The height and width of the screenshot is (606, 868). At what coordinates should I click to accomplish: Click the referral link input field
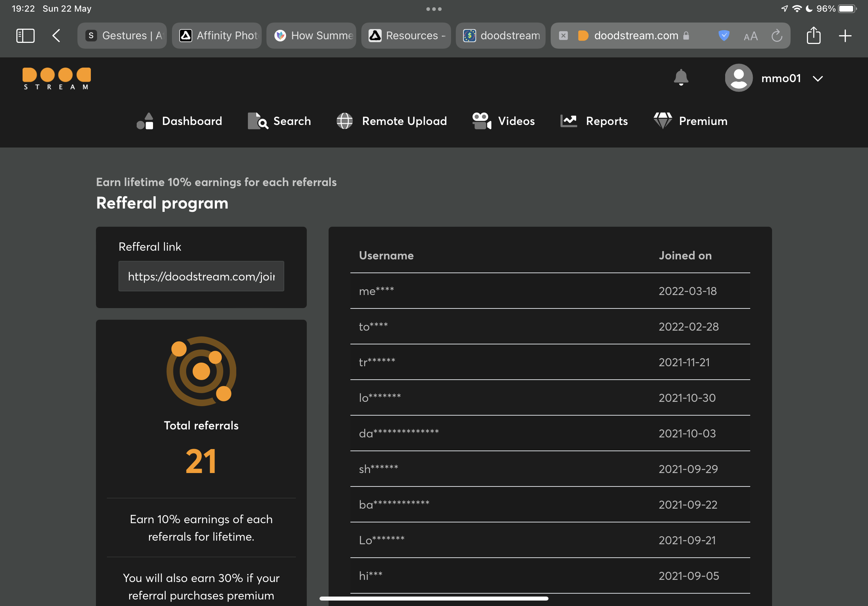point(201,276)
